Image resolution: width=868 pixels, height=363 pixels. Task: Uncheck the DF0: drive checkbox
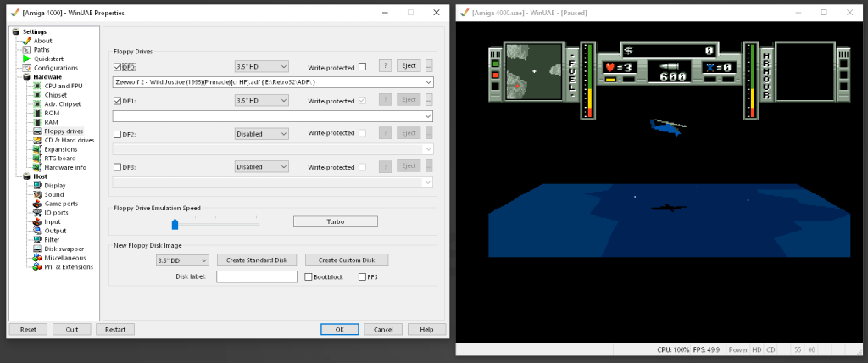(117, 67)
